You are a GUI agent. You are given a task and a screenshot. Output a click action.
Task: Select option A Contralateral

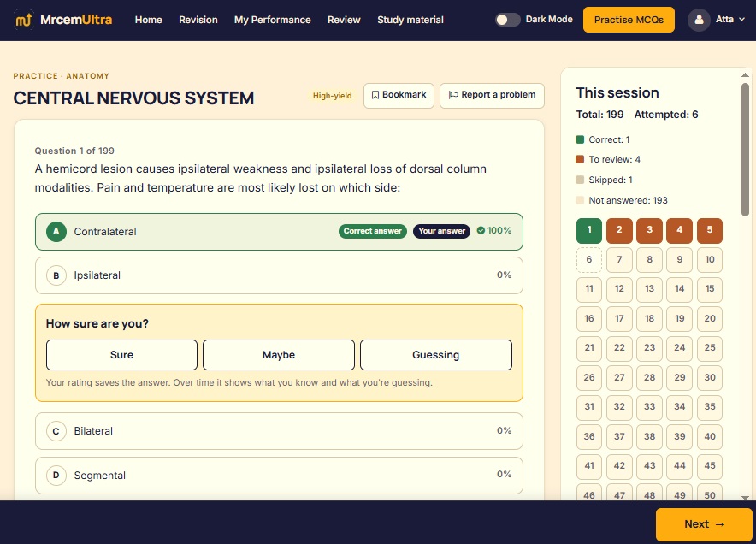point(279,232)
